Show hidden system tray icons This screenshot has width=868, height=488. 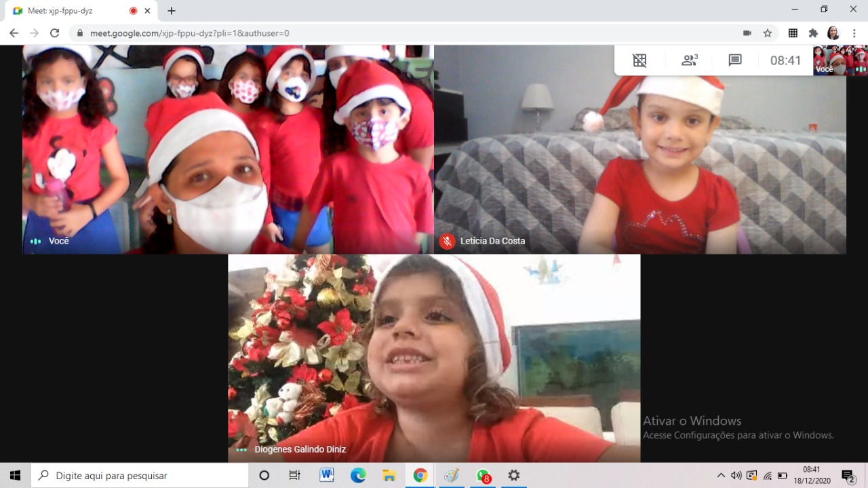(x=721, y=475)
